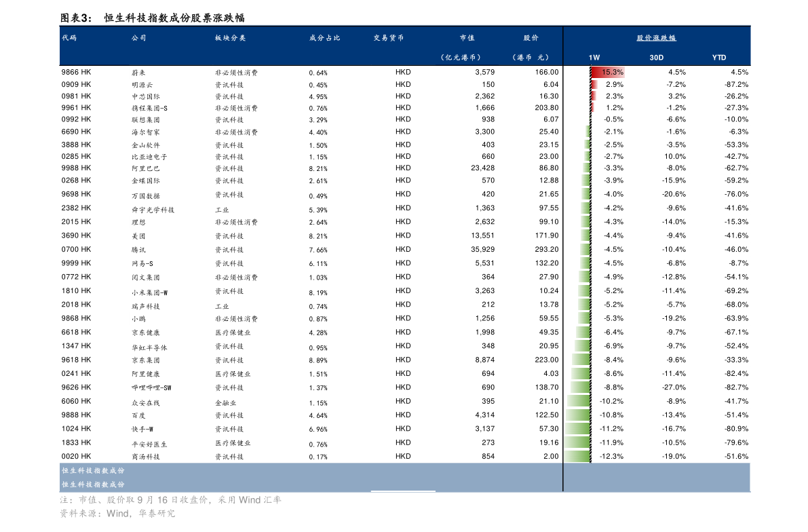Select share price 203.80
The height and width of the screenshot is (532, 808).
coord(547,108)
